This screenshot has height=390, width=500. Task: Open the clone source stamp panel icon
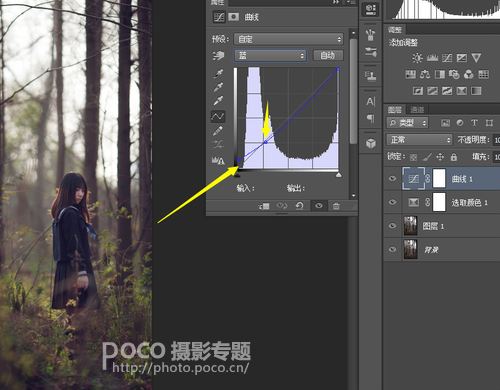(x=370, y=76)
